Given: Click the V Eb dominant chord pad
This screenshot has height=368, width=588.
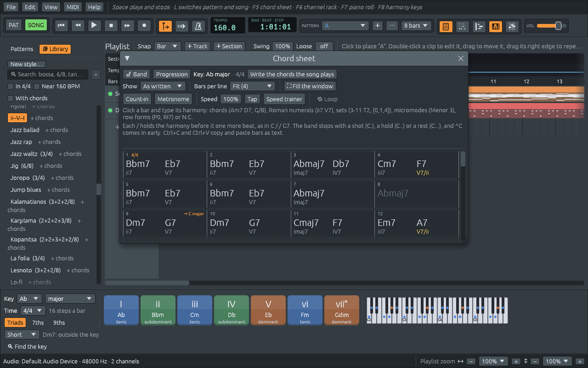Looking at the screenshot, I should coord(268,310).
